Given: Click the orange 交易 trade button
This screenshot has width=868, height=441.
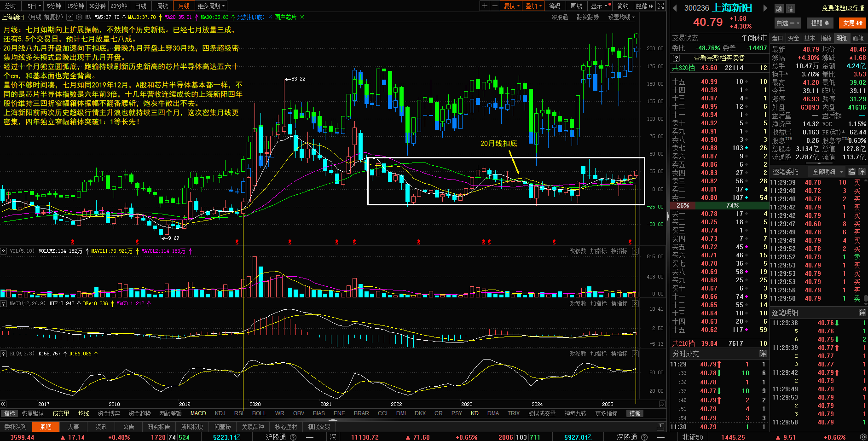Looking at the screenshot, I should pos(852,23).
